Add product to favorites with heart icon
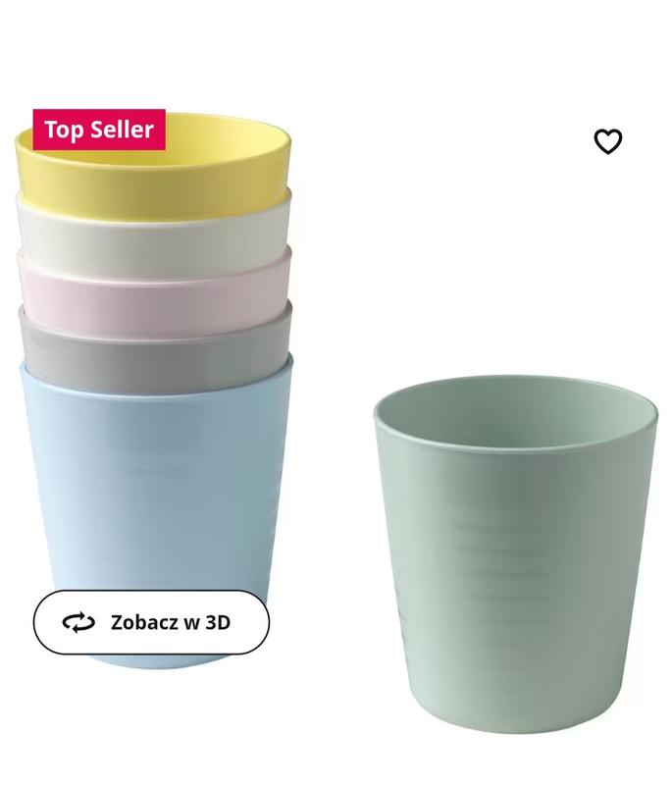 (607, 141)
